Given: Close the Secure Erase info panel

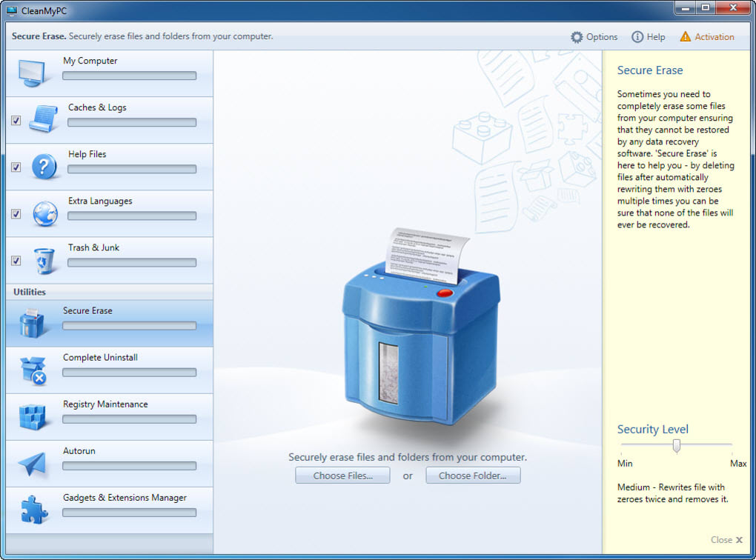Looking at the screenshot, I should click(x=726, y=540).
